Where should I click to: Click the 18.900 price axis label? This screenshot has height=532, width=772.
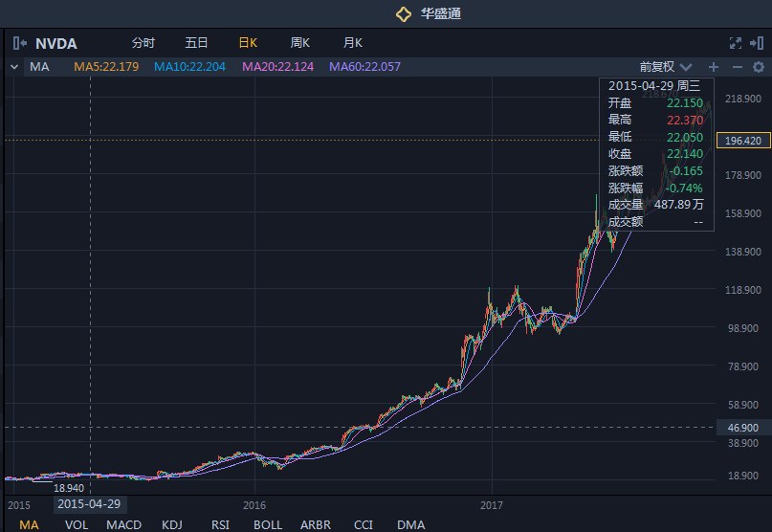743,476
